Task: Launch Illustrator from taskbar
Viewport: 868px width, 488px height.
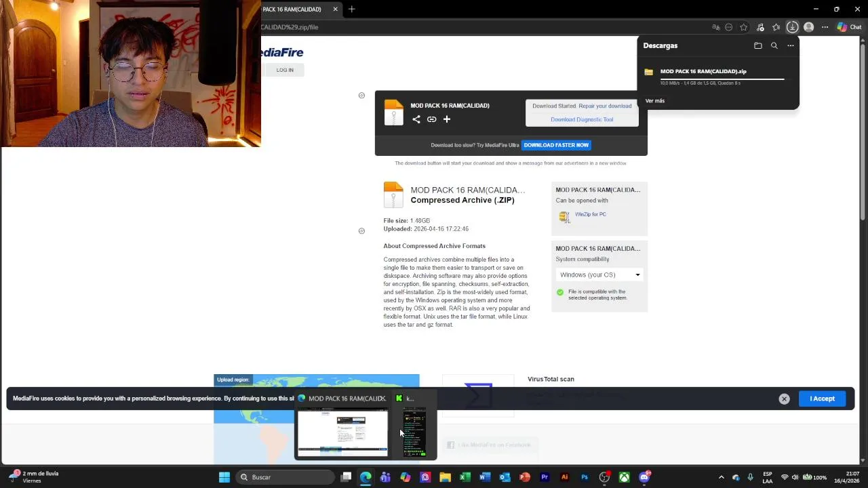Action: tap(564, 477)
